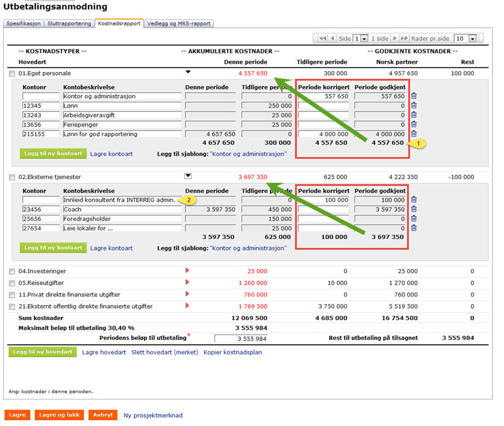
Task: Open the Vedlegg og MRS-rapport tab
Action: (179, 23)
